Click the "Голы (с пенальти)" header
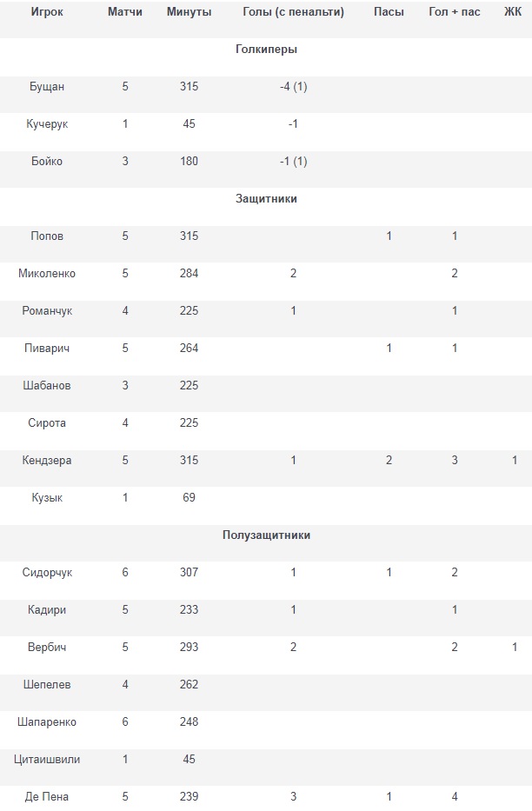 [x=293, y=12]
